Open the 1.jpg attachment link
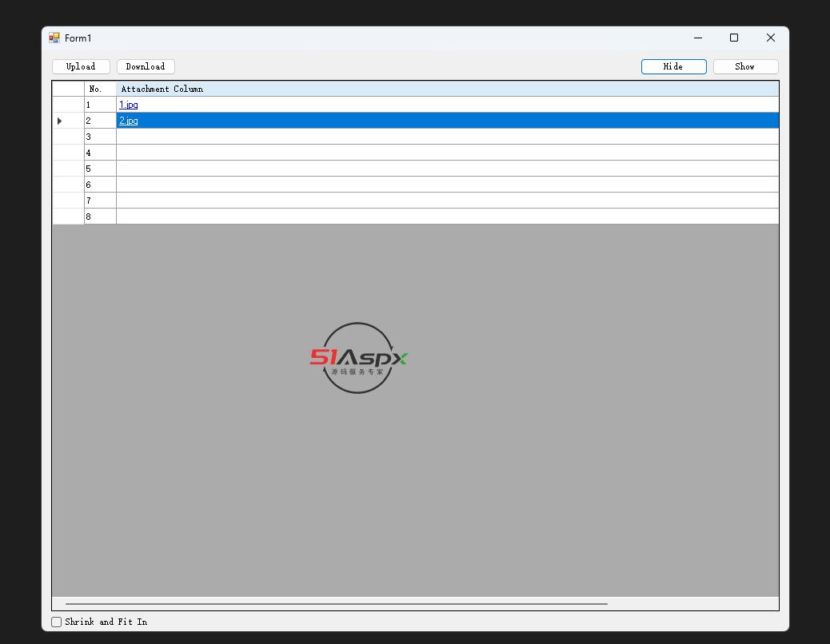Screen dimensions: 830x644 [129, 105]
